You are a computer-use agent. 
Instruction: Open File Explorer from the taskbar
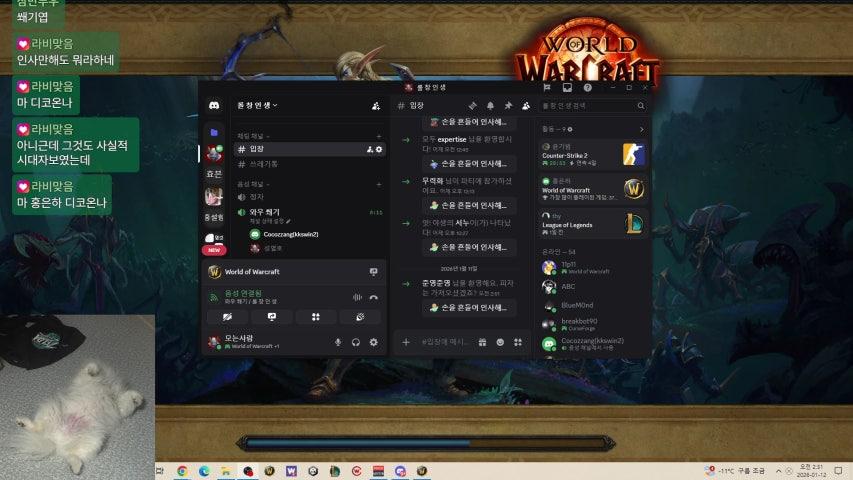(226, 471)
